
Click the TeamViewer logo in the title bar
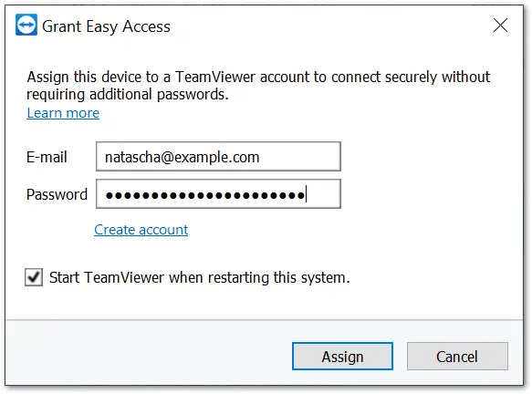(26, 25)
